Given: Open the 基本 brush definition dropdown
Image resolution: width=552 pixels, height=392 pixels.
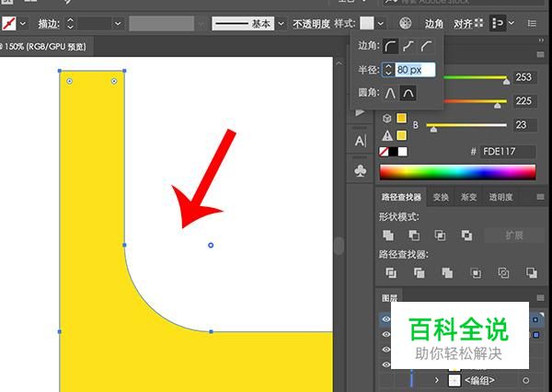Looking at the screenshot, I should click(281, 24).
